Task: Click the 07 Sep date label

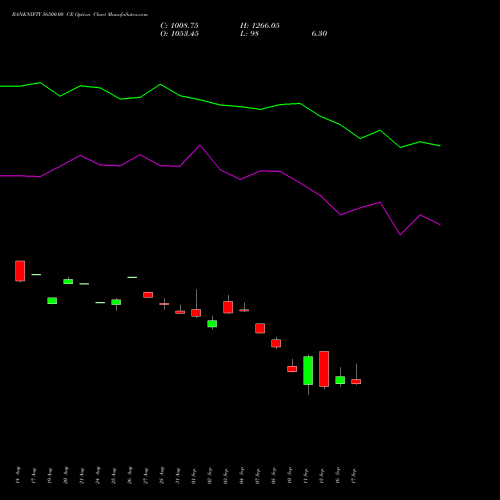Action: [x=258, y=475]
